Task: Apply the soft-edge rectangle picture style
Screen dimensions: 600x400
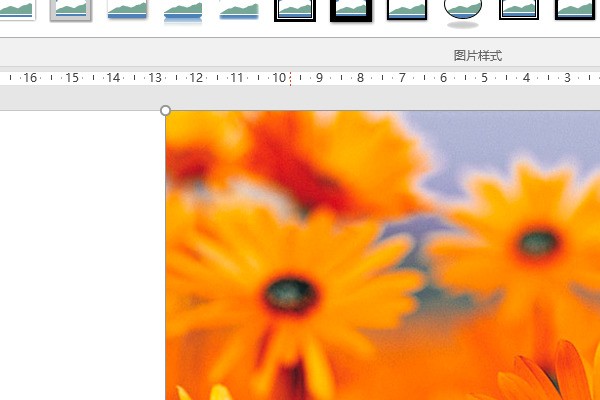Action: click(239, 10)
